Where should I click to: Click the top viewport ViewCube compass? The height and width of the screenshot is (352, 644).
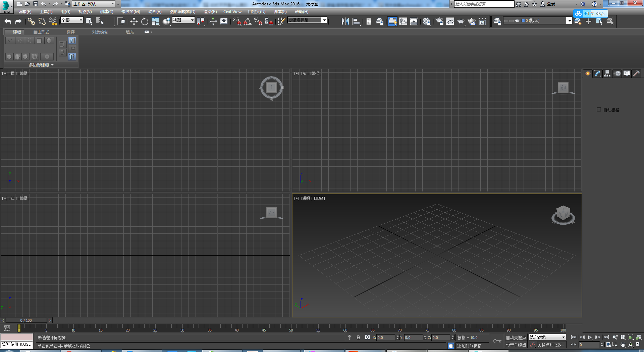tap(271, 88)
